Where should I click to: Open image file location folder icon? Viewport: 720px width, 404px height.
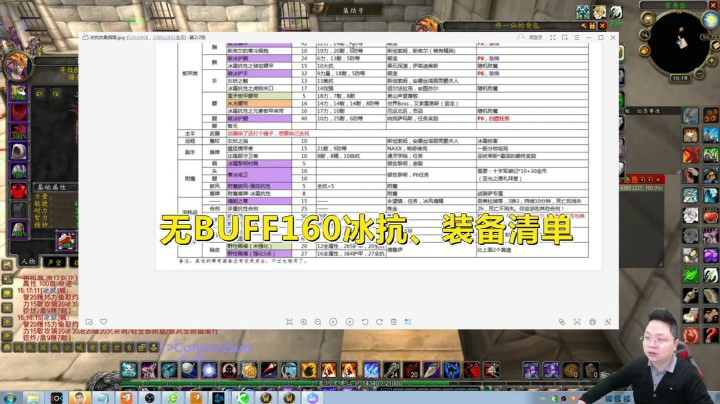pyautogui.click(x=90, y=322)
